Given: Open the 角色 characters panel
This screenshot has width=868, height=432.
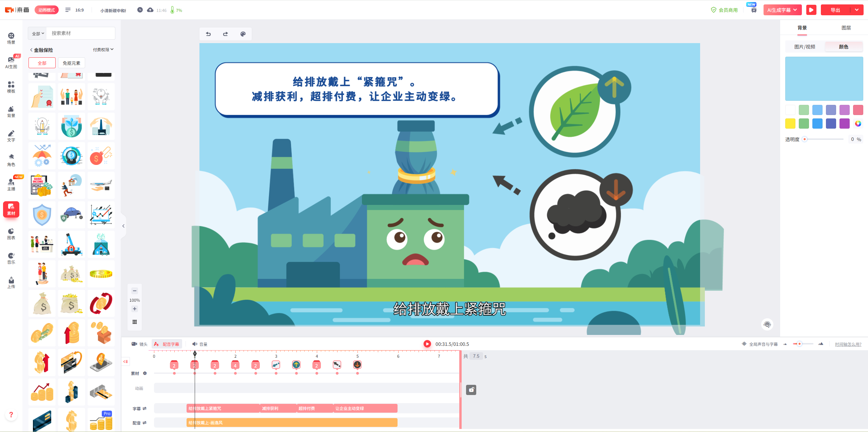Looking at the screenshot, I should coord(11,159).
